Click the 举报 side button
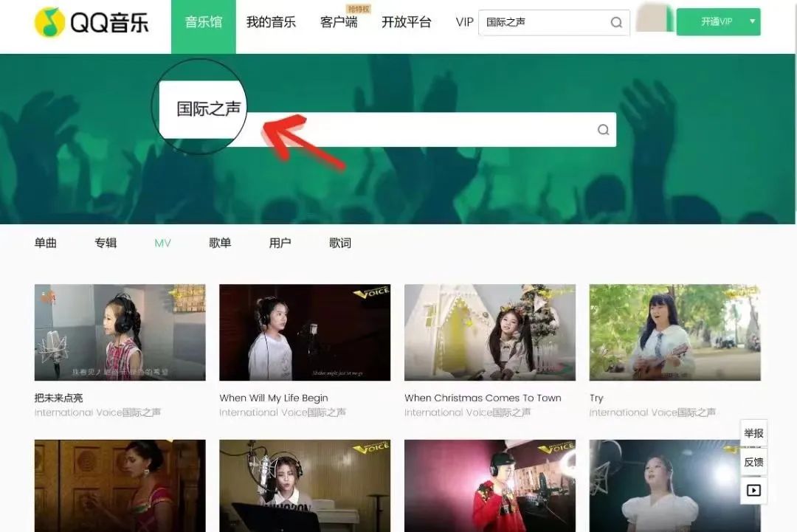Viewport: 797px width, 532px height. (x=753, y=433)
